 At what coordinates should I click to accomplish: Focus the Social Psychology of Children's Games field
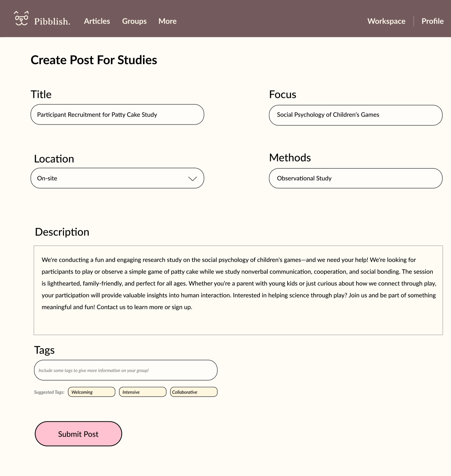[x=355, y=115]
